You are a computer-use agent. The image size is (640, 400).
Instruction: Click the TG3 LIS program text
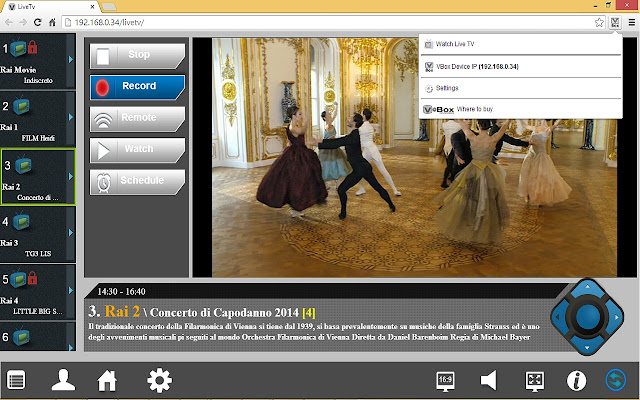(38, 253)
